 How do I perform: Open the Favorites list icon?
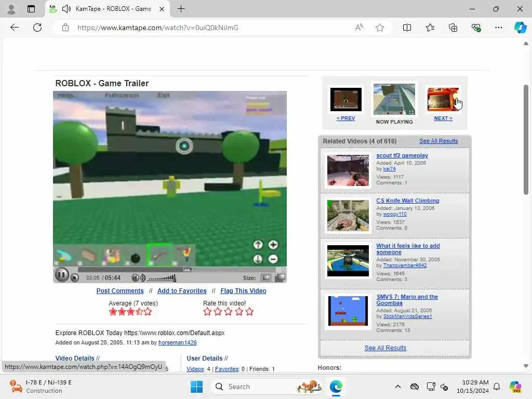click(430, 28)
